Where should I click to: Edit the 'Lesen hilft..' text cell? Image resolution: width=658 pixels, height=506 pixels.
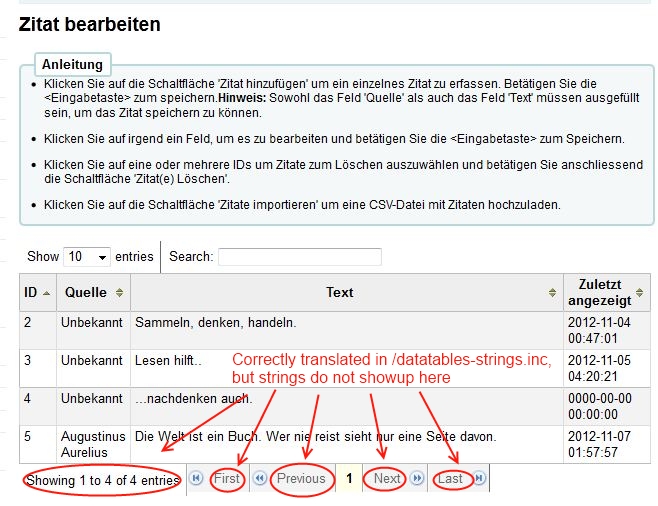(168, 360)
